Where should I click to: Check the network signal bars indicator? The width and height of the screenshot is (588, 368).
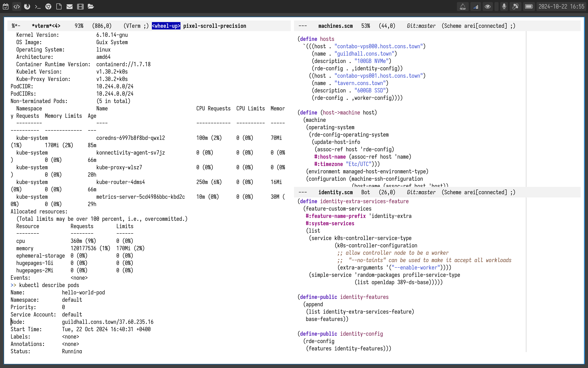(476, 7)
